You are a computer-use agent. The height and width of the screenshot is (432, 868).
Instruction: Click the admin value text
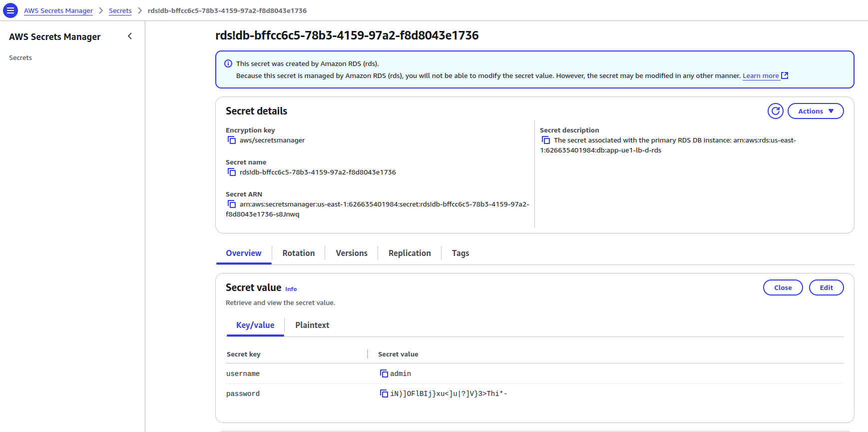401,373
